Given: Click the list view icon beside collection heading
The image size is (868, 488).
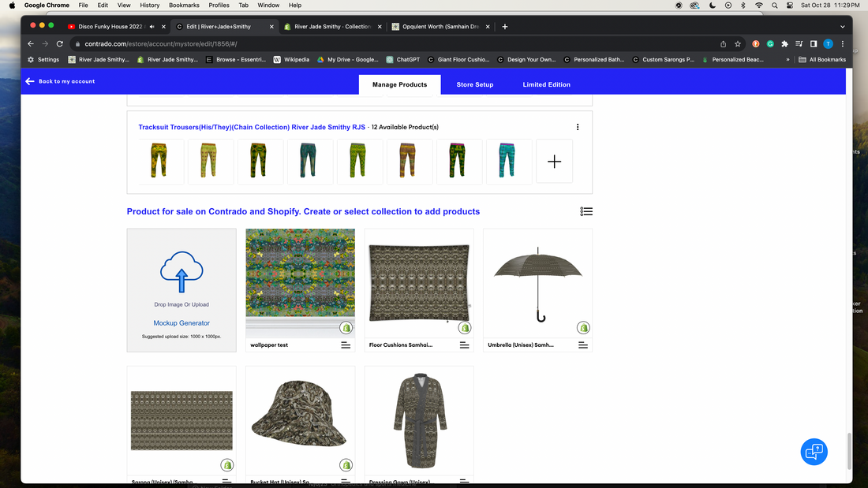Looking at the screenshot, I should (x=586, y=211).
